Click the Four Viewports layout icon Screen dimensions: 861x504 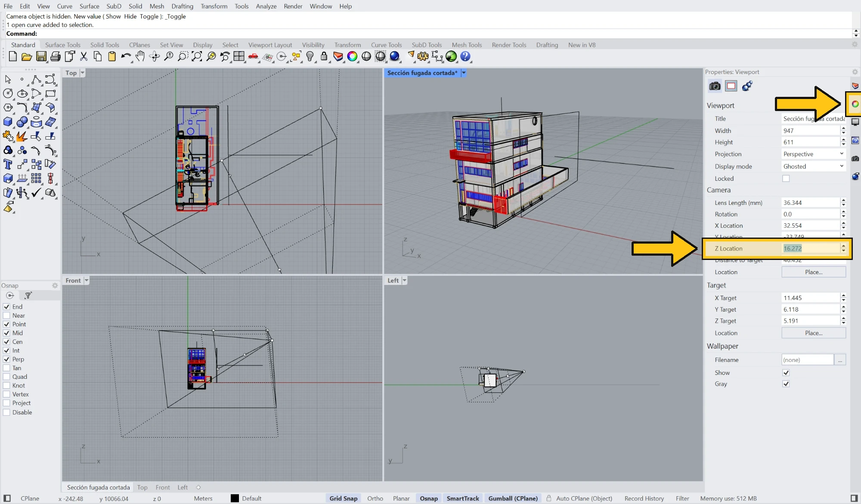point(239,56)
